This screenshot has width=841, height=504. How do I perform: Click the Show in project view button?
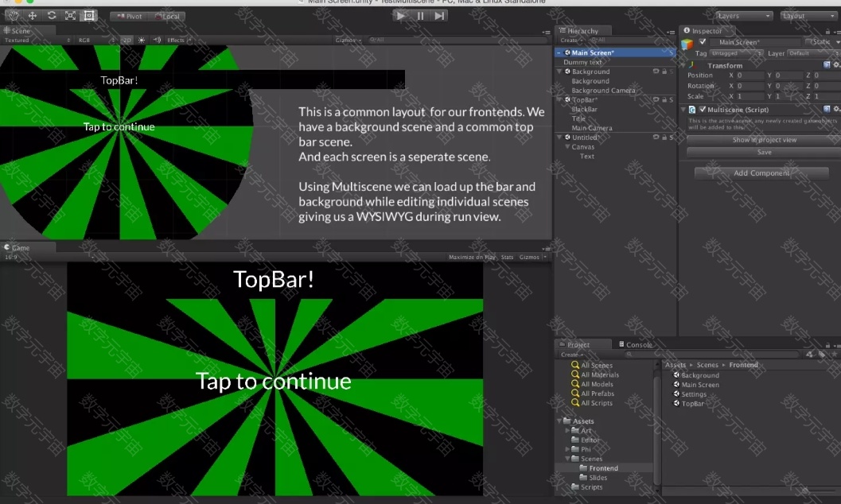(764, 140)
